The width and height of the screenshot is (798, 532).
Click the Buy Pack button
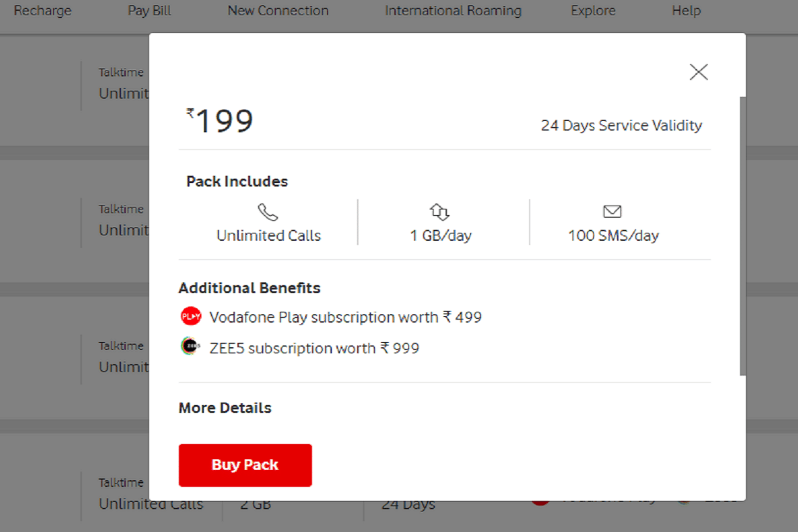point(245,465)
